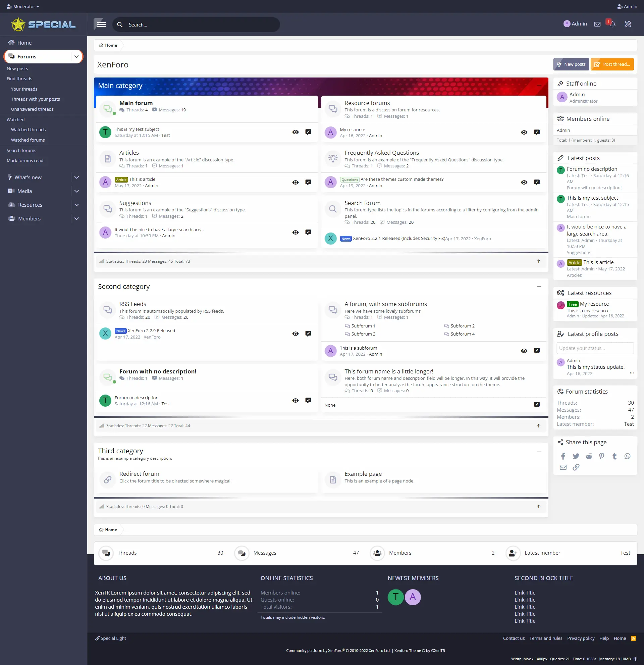The height and width of the screenshot is (665, 644).
Task: Copy page link icon in Share box
Action: (x=576, y=467)
